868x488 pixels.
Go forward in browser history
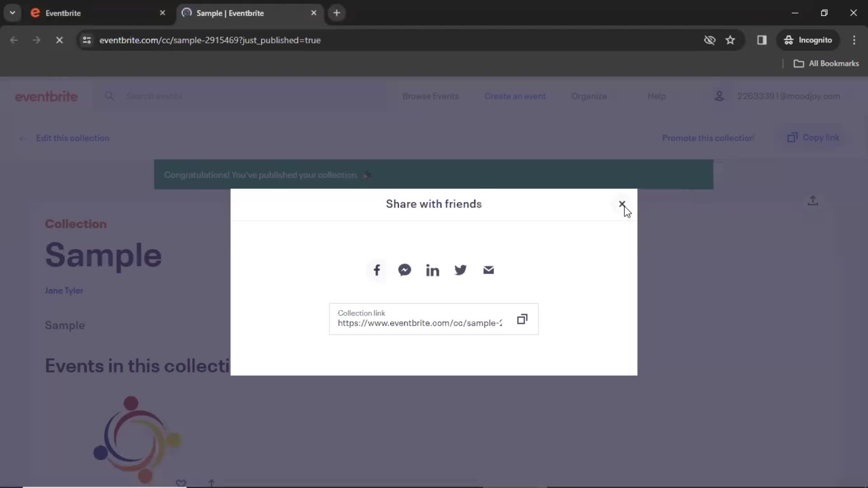point(37,40)
